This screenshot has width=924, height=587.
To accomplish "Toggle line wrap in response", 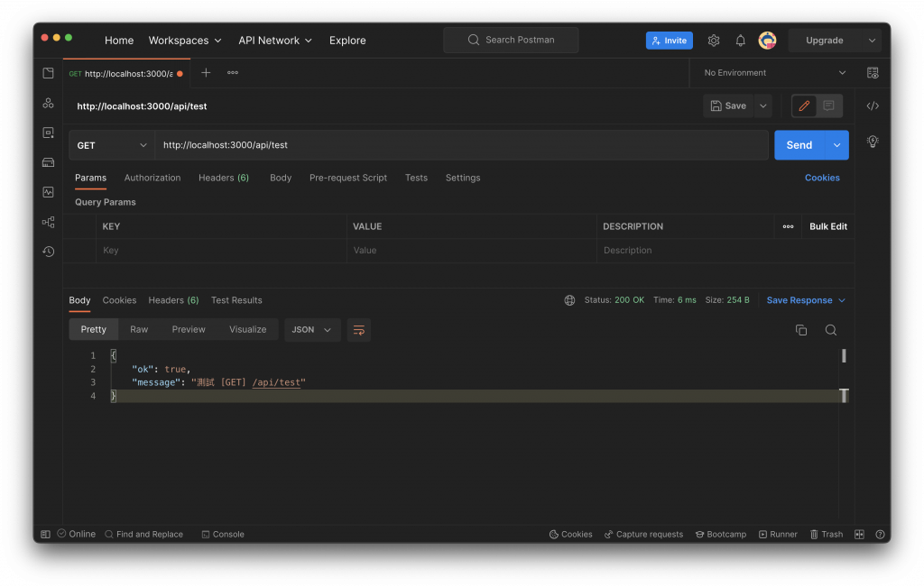I will (x=359, y=330).
